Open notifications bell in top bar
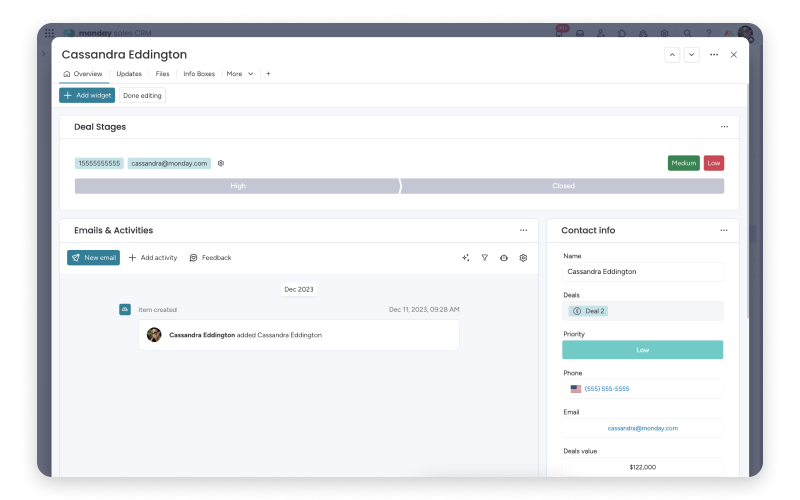The width and height of the screenshot is (800, 500). pos(560,32)
